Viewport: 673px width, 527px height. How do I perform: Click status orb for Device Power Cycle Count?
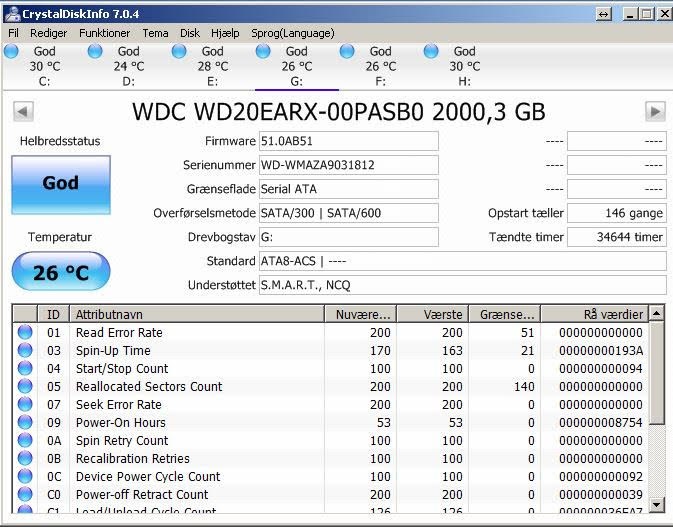pos(25,476)
